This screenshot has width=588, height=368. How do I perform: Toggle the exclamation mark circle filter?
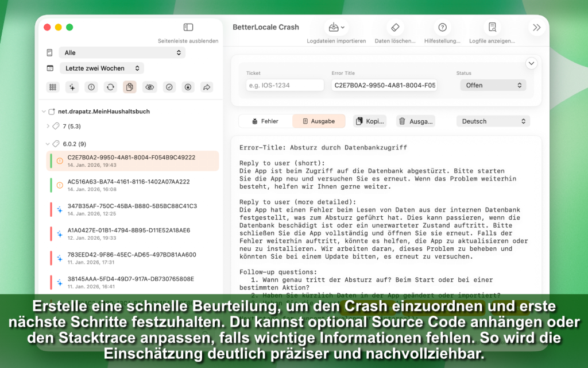point(91,87)
